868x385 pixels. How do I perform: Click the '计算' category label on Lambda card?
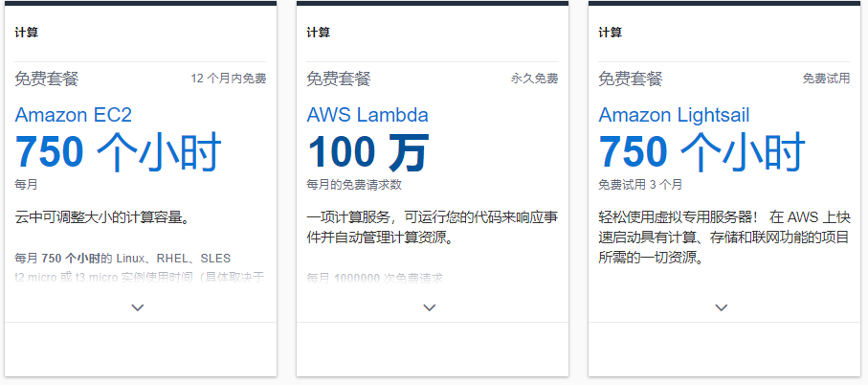coord(319,33)
